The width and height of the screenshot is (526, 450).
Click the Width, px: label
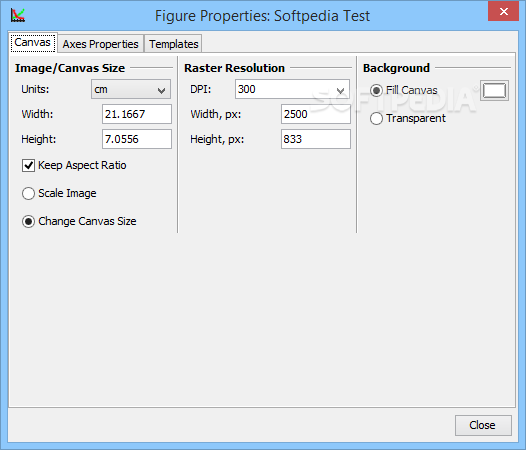click(x=216, y=114)
